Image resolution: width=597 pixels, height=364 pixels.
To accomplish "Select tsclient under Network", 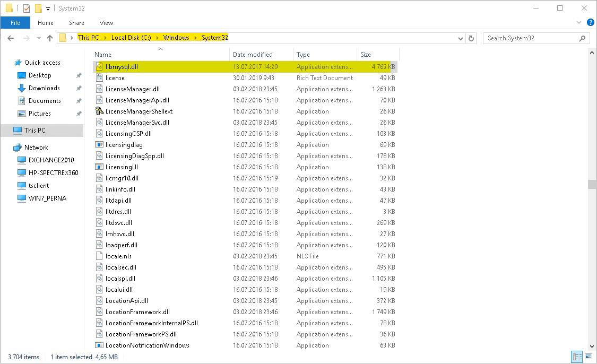I will click(38, 185).
